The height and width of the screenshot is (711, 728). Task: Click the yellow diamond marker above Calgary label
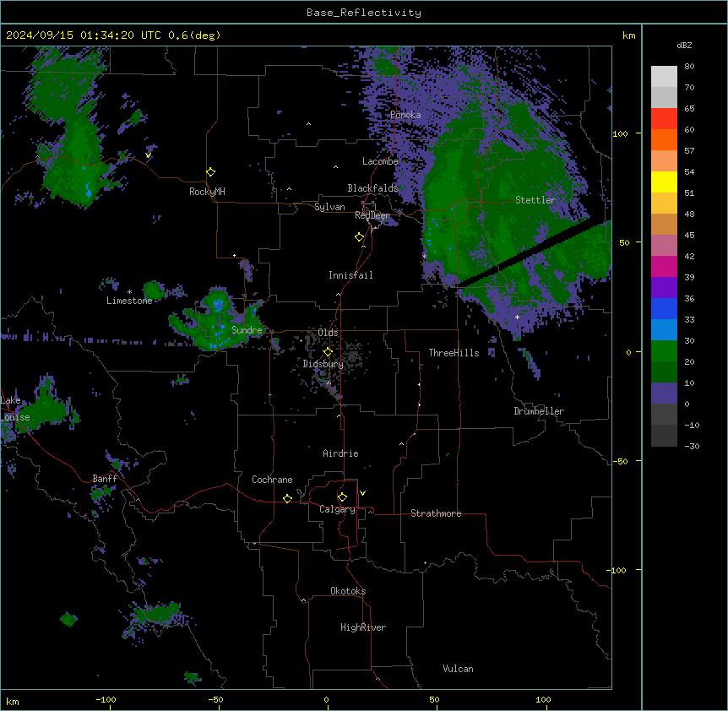pos(342,497)
